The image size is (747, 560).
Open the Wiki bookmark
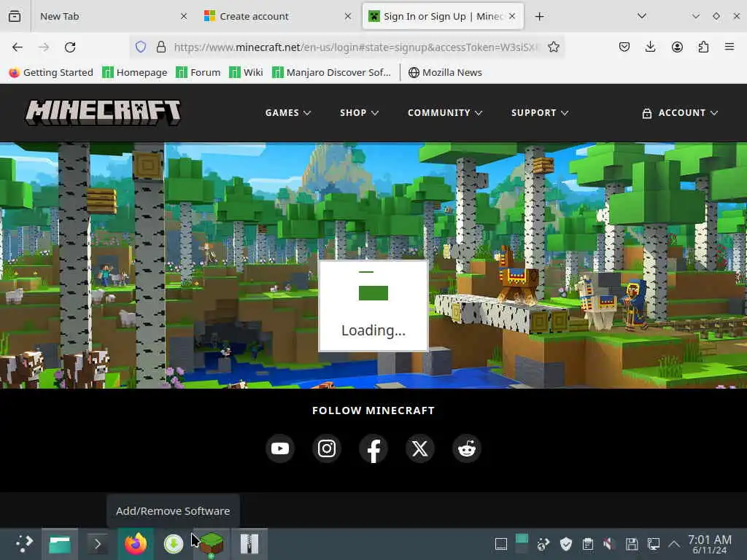(x=246, y=72)
